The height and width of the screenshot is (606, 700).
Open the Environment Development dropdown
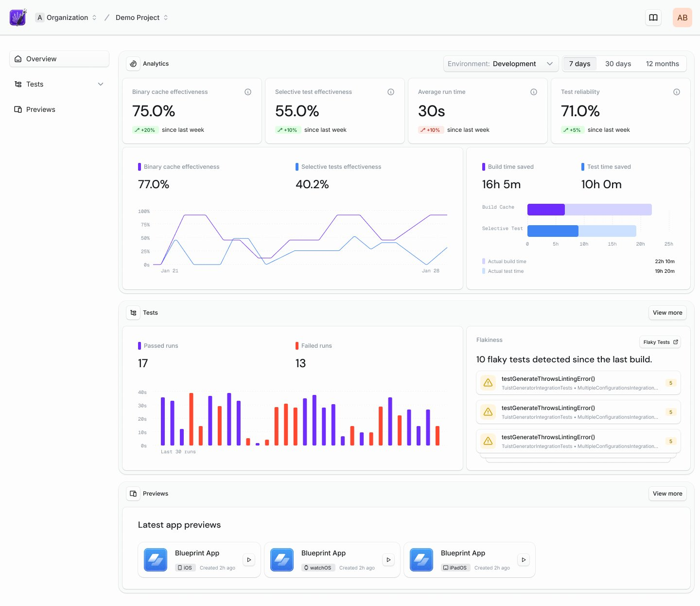tap(501, 64)
